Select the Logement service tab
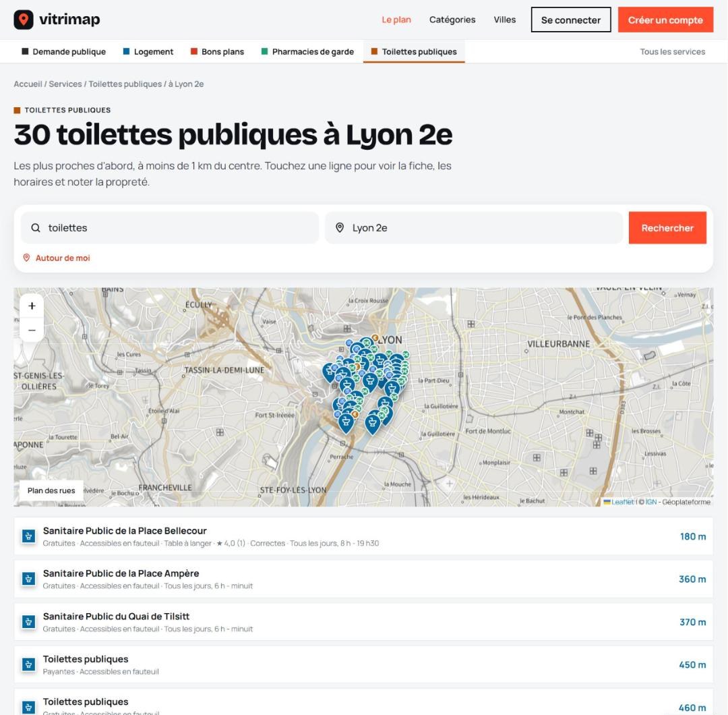The height and width of the screenshot is (715, 728). tap(148, 51)
